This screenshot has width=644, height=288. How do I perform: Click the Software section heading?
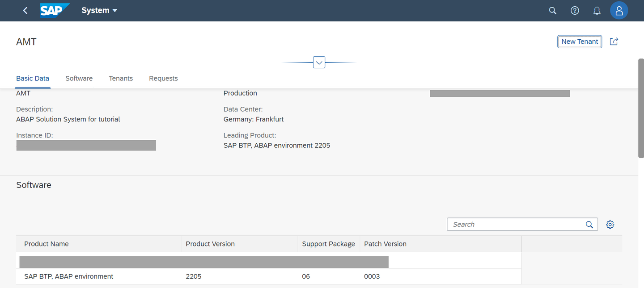point(34,185)
